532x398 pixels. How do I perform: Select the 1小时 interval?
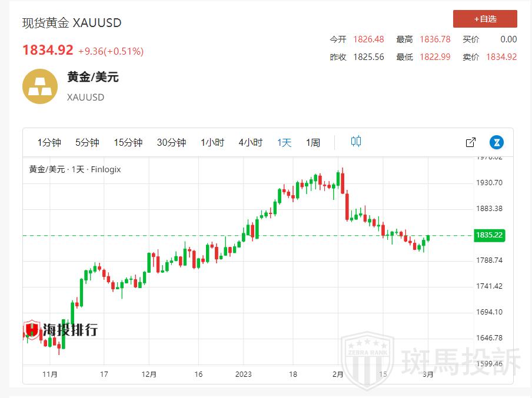pos(212,143)
